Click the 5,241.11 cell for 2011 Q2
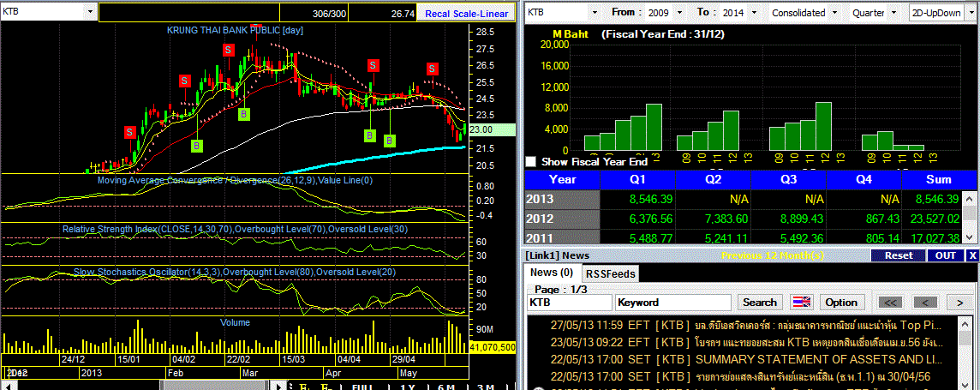The height and width of the screenshot is (390, 980). coord(713,237)
